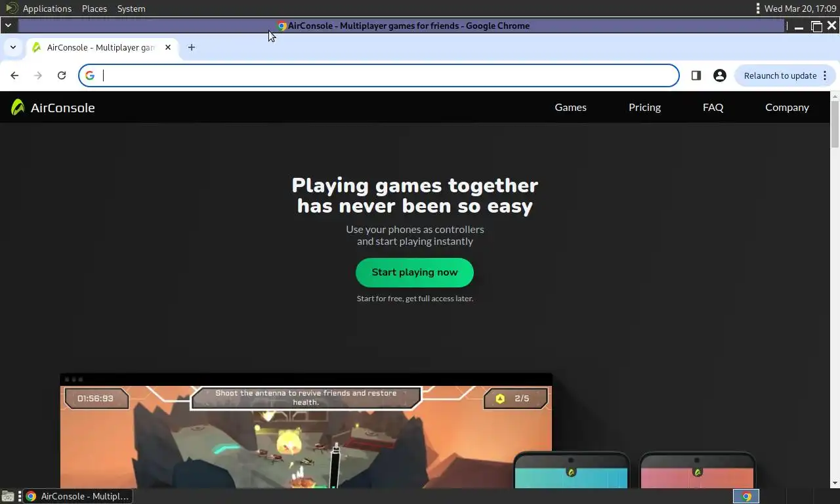Open the Chrome profile avatar menu
The height and width of the screenshot is (504, 840).
tap(720, 75)
